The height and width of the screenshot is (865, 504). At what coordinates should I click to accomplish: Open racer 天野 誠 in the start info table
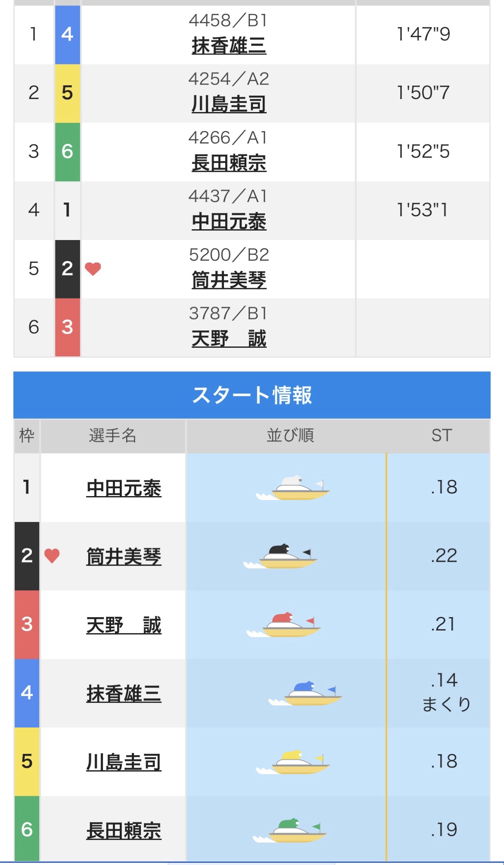(124, 625)
